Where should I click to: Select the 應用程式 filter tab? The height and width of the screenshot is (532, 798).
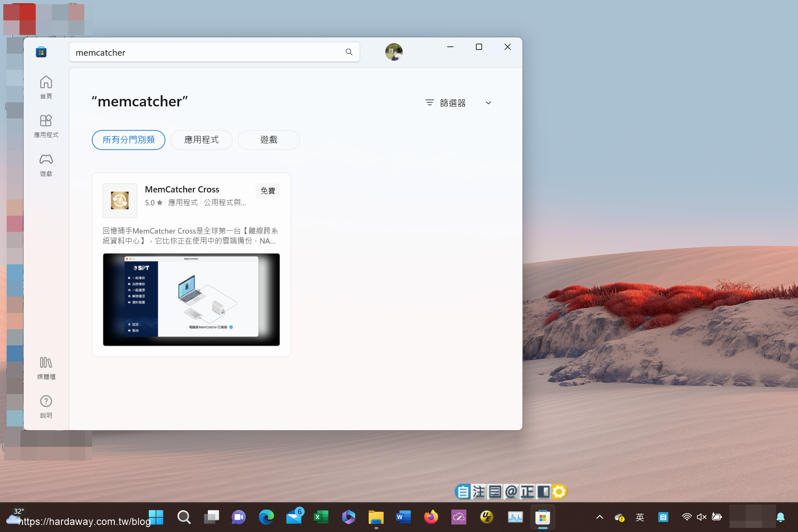[201, 140]
